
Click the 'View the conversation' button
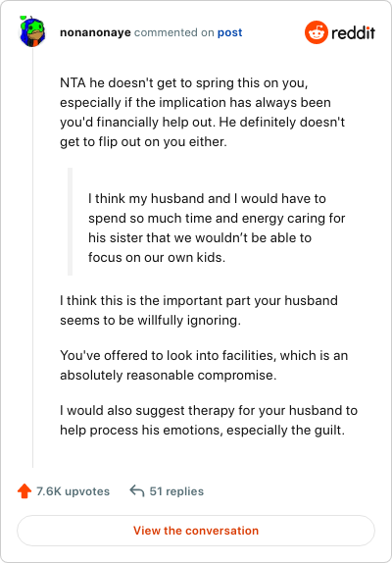[196, 531]
